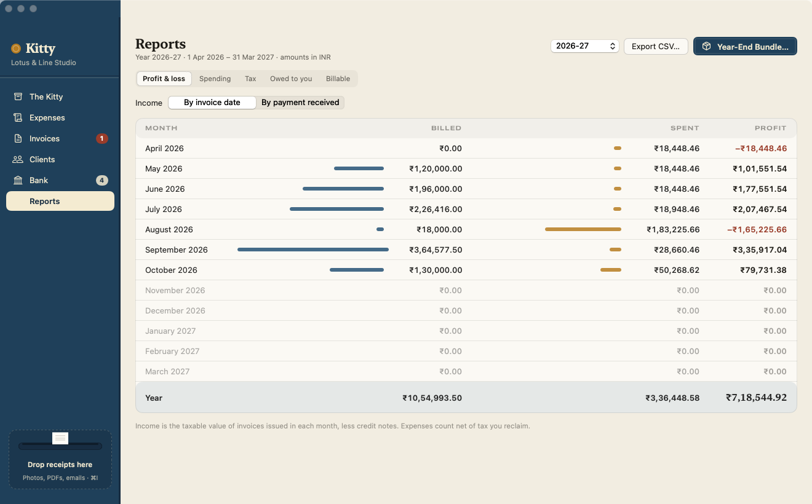
Task: Click the Export CSV button
Action: (656, 46)
